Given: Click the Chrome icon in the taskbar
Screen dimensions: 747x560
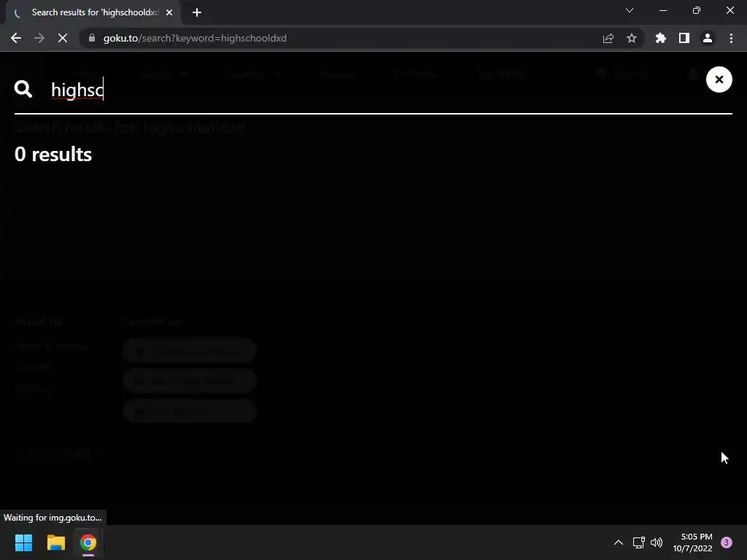Looking at the screenshot, I should click(x=88, y=542).
